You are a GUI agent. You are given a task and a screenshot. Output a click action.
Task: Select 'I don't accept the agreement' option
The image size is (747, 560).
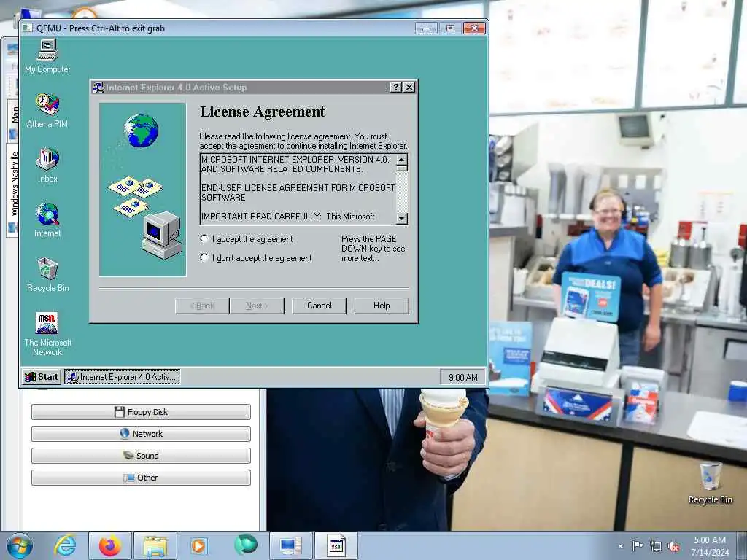coord(204,257)
